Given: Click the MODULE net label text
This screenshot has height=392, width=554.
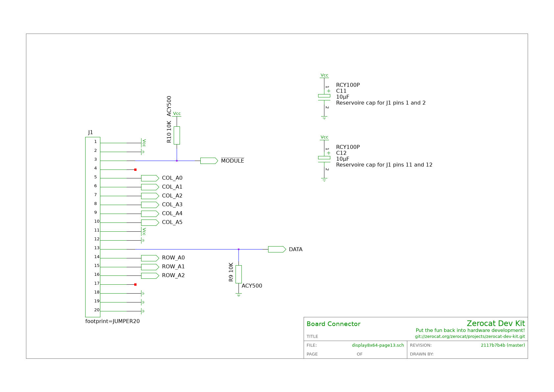Looking at the screenshot, I should coord(233,161).
